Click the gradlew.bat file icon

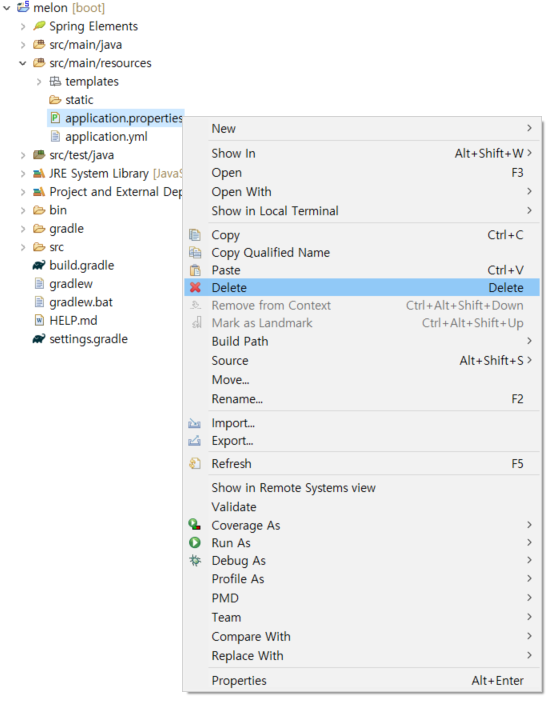coord(39,302)
